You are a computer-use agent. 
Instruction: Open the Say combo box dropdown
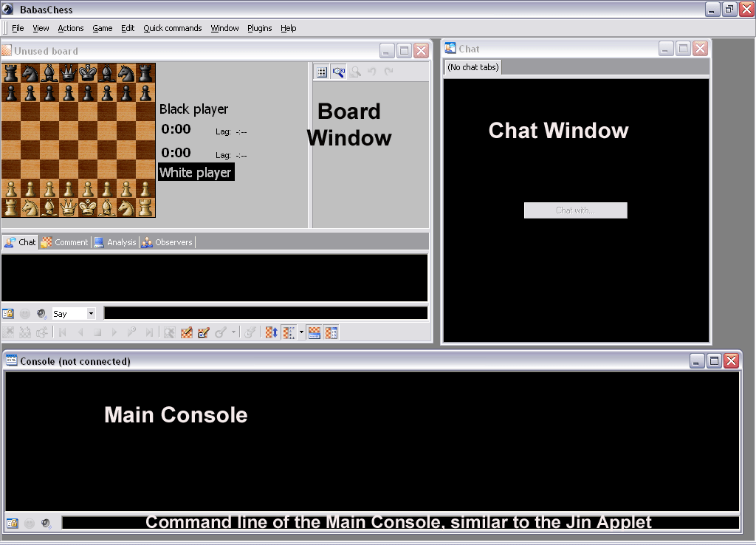click(91, 314)
